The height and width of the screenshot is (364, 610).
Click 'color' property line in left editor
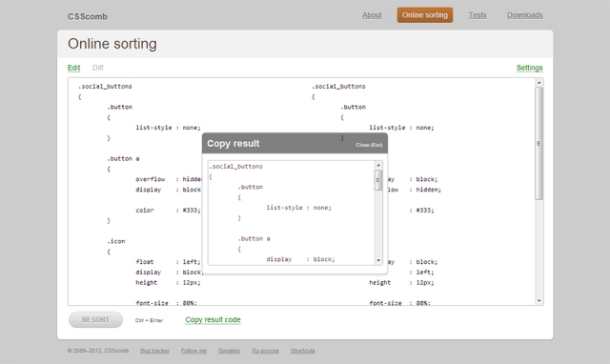click(x=168, y=211)
